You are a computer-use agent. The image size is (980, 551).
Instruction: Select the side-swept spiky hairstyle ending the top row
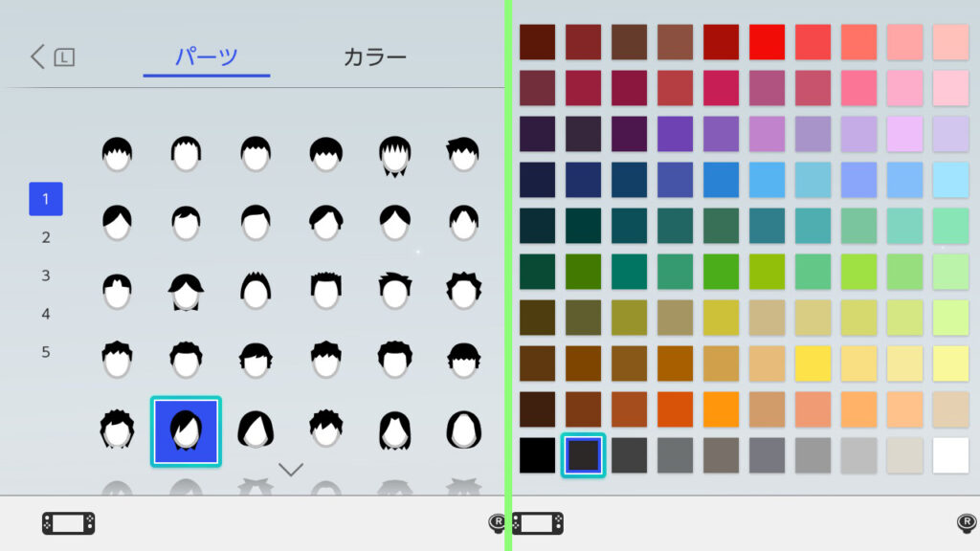coord(463,154)
